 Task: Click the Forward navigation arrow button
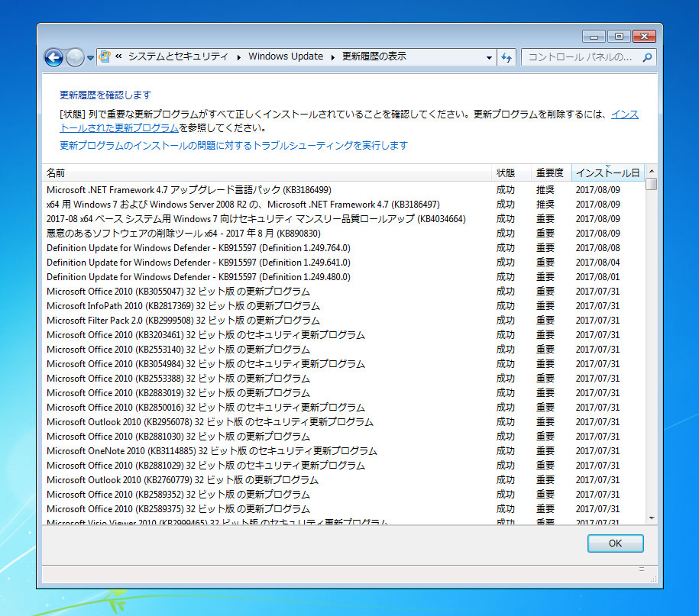click(75, 57)
